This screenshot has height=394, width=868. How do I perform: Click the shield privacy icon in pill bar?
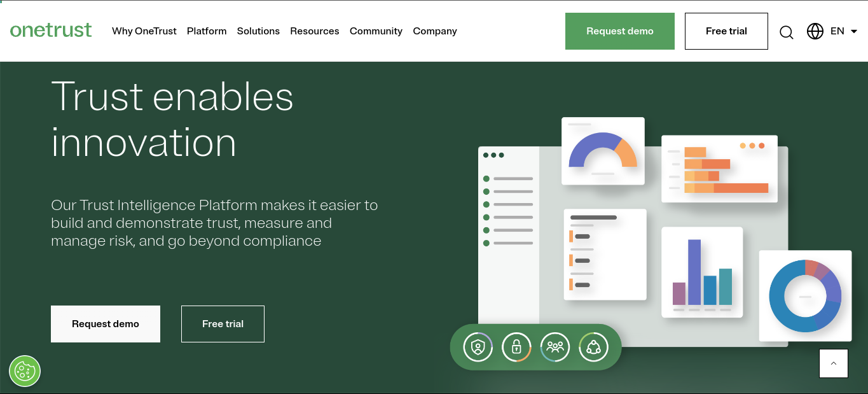pos(478,347)
